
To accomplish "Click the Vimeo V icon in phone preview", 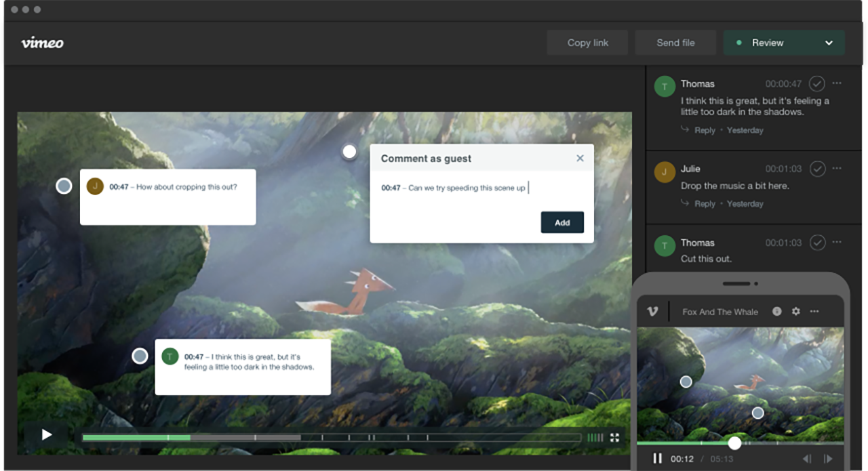I will [652, 311].
